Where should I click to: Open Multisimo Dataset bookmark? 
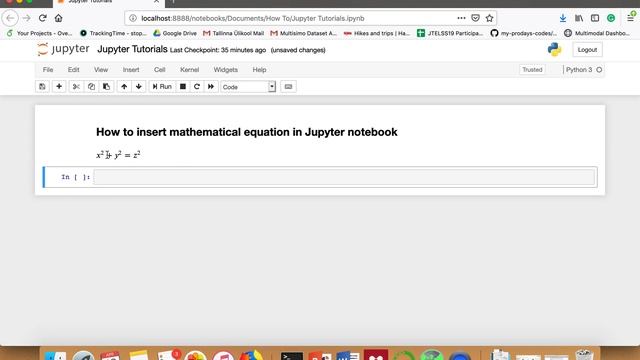(304, 33)
